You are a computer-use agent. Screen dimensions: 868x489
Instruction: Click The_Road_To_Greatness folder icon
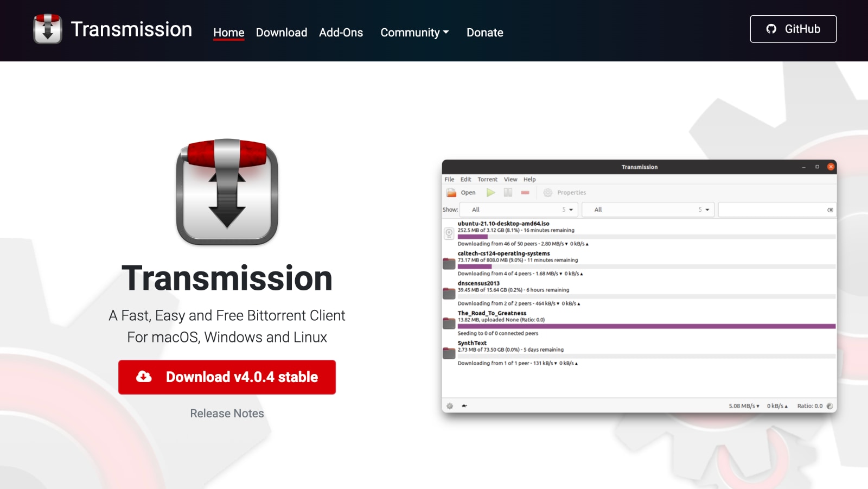pos(449,323)
